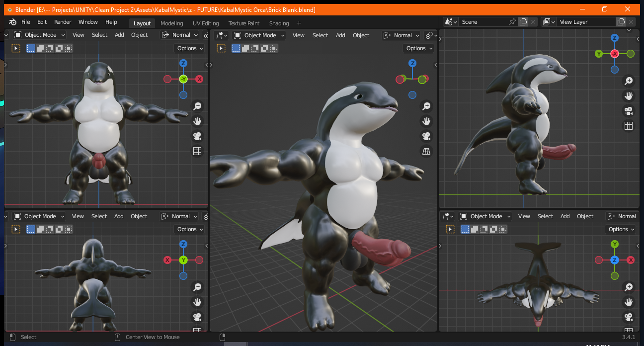Add a new workspace with plus button
Viewport: 644px width, 346px height.
click(x=299, y=23)
